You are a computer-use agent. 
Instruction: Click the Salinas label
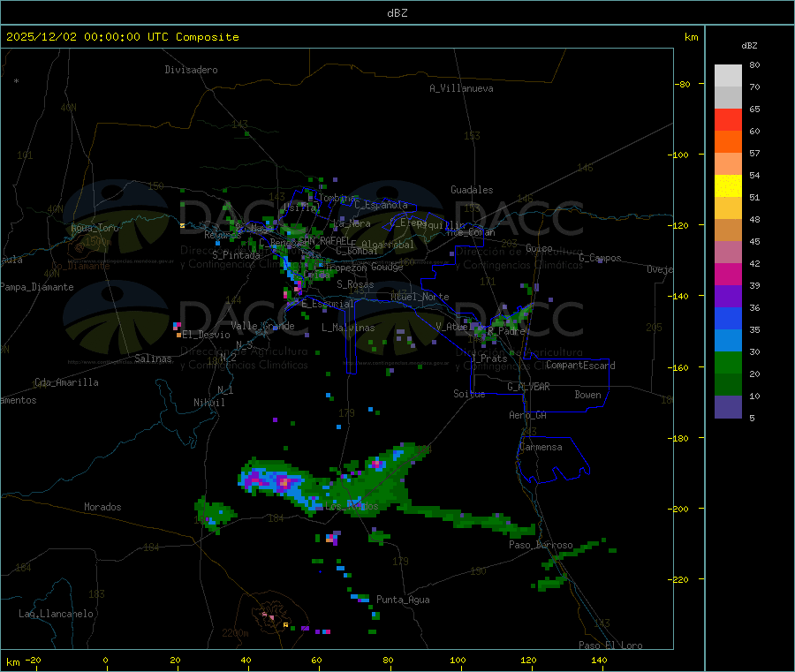[153, 359]
